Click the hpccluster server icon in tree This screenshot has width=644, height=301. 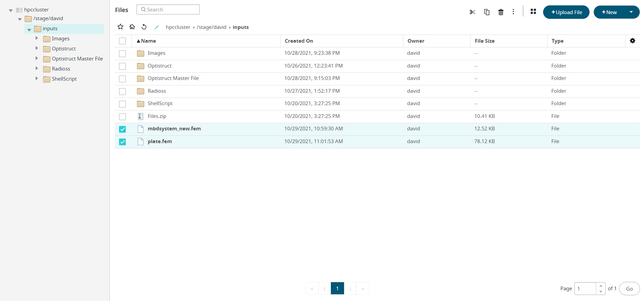[x=19, y=10]
